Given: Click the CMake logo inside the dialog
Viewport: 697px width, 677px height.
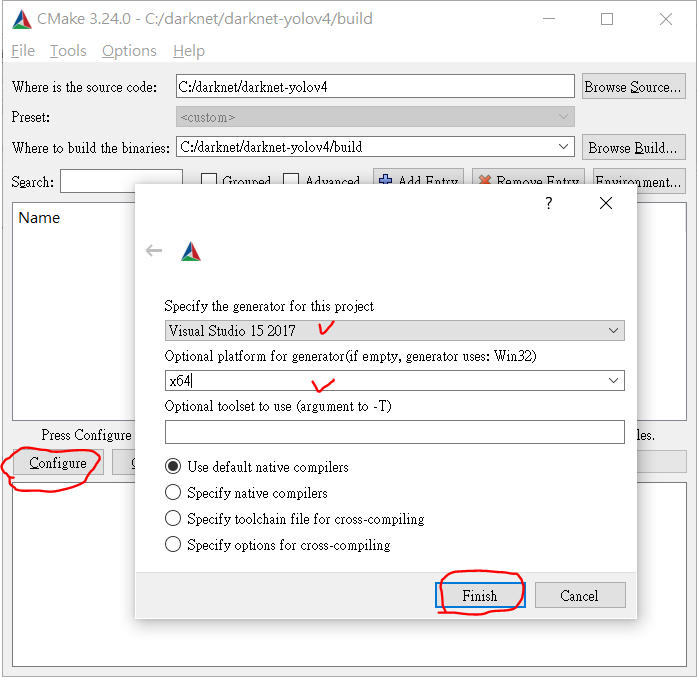Looking at the screenshot, I should (x=191, y=251).
